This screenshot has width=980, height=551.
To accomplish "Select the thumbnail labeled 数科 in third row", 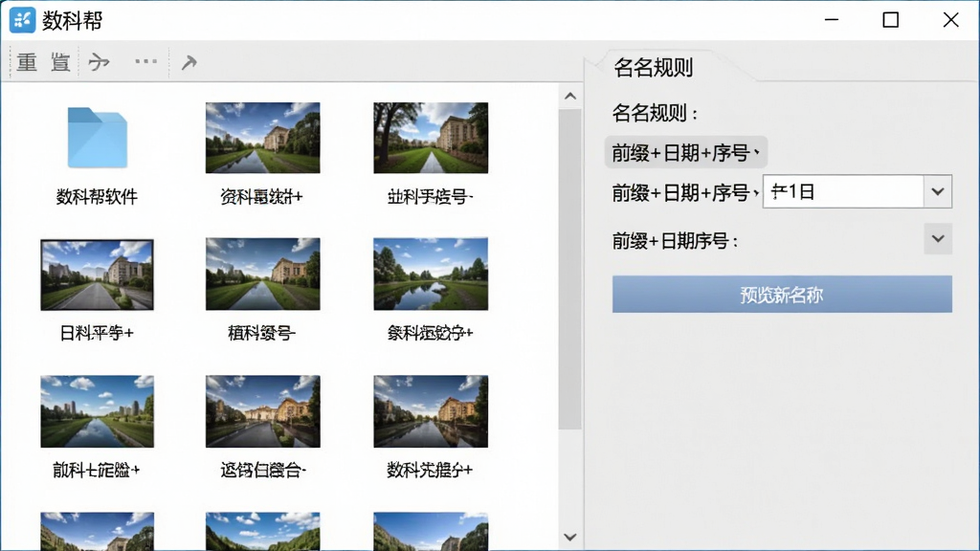I will pyautogui.click(x=431, y=411).
